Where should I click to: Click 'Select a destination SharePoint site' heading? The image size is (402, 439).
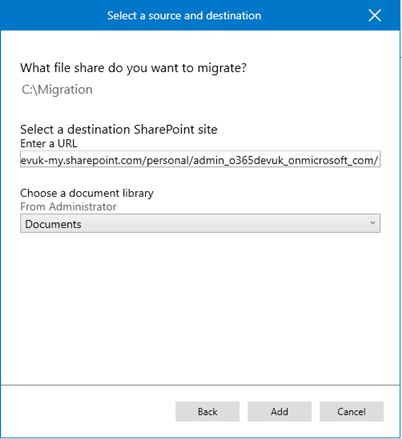tap(119, 129)
